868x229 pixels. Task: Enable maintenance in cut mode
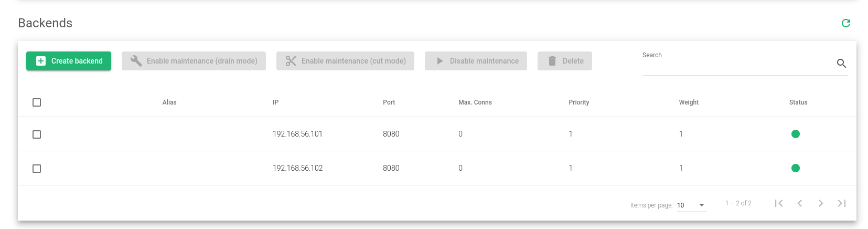[345, 61]
